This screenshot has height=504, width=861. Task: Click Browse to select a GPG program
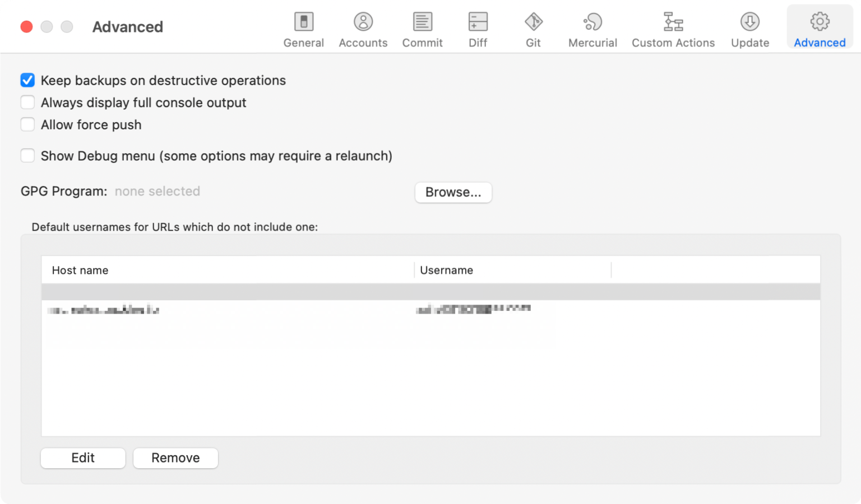[453, 192]
